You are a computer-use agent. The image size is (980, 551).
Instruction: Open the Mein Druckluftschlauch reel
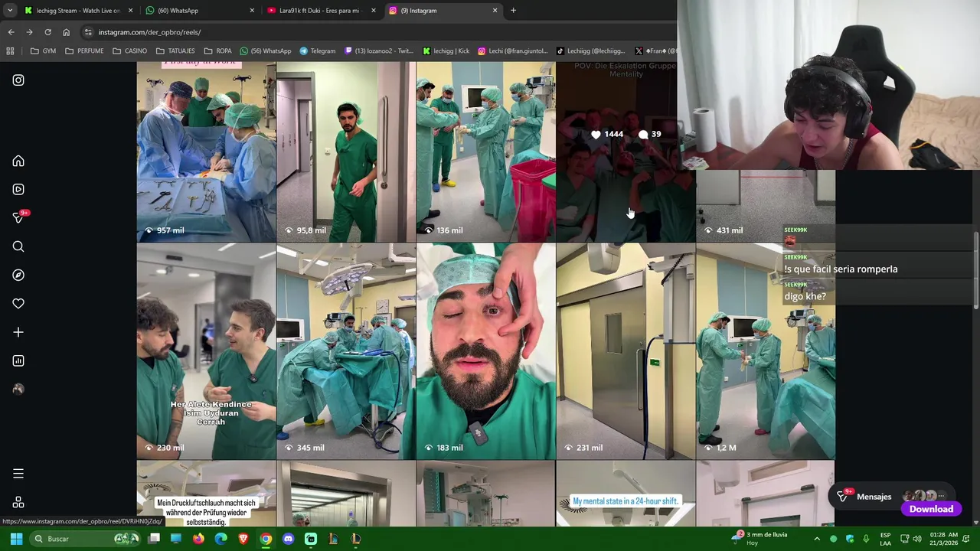206,494
